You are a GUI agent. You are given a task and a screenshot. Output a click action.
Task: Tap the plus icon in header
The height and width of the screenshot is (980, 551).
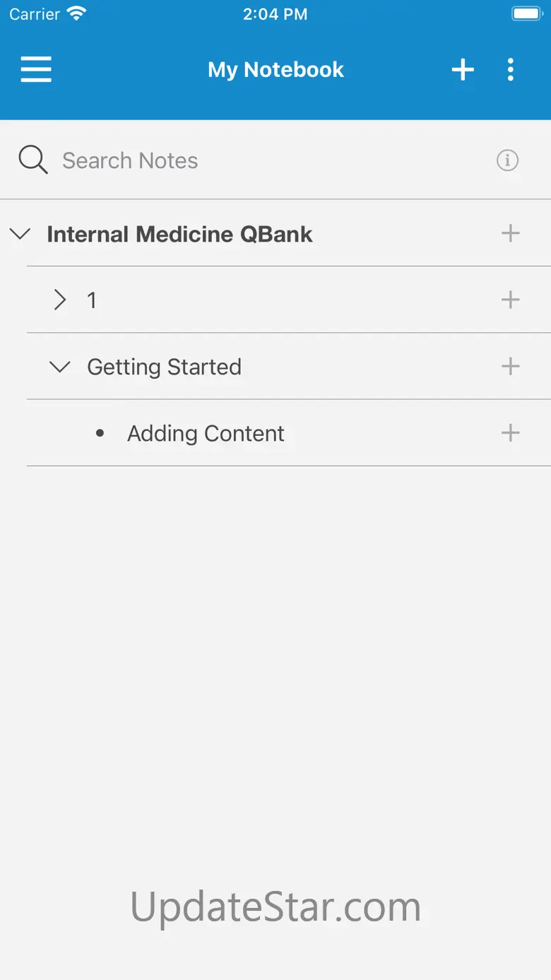point(463,69)
